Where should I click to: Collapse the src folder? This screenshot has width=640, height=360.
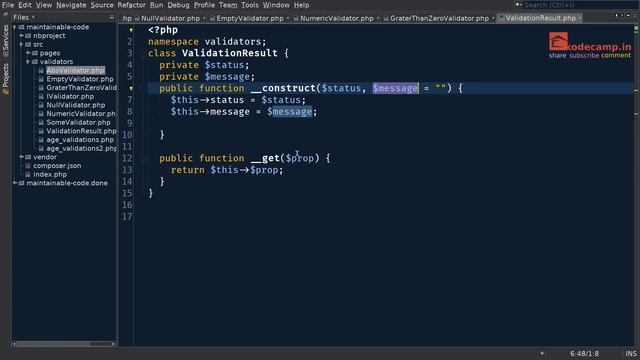21,44
